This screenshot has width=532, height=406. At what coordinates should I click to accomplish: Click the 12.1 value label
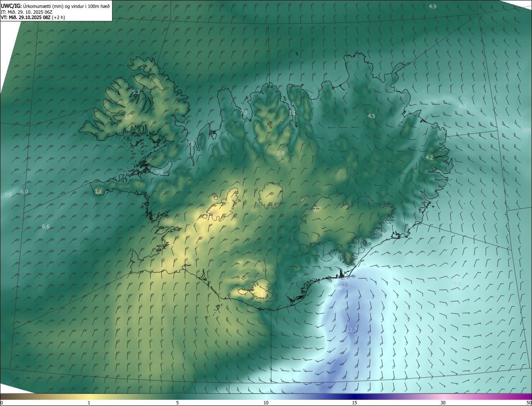(345, 286)
